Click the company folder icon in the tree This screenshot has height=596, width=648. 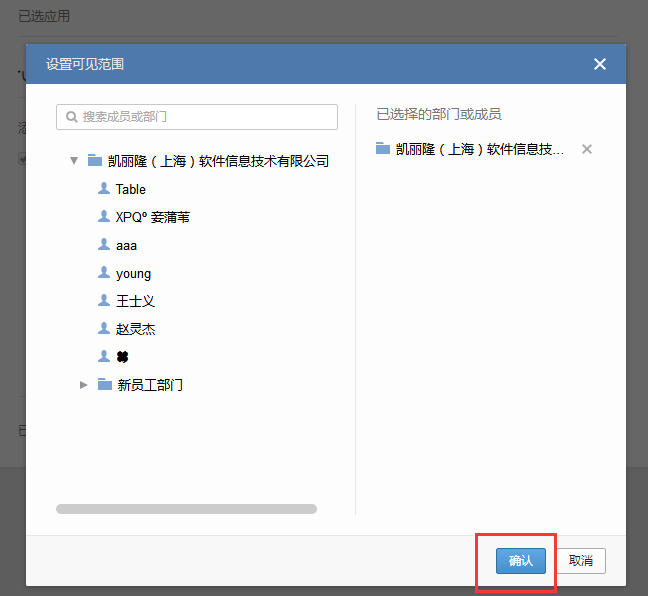click(x=95, y=160)
